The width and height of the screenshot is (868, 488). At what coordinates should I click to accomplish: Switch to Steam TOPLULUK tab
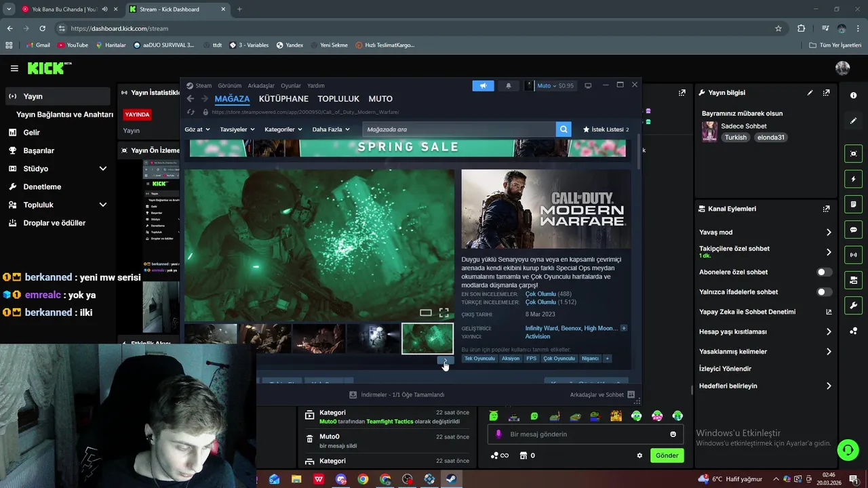point(338,99)
